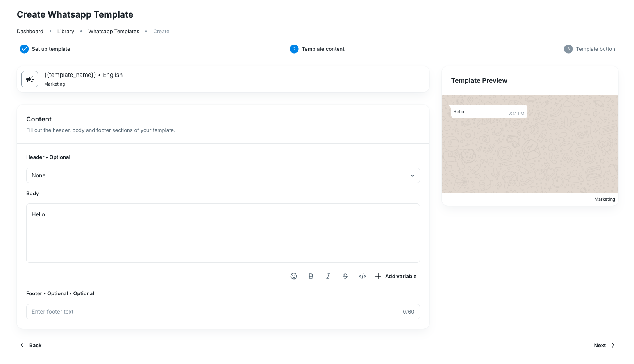Click the completed Set up template checkmark
634x364 pixels.
[24, 49]
